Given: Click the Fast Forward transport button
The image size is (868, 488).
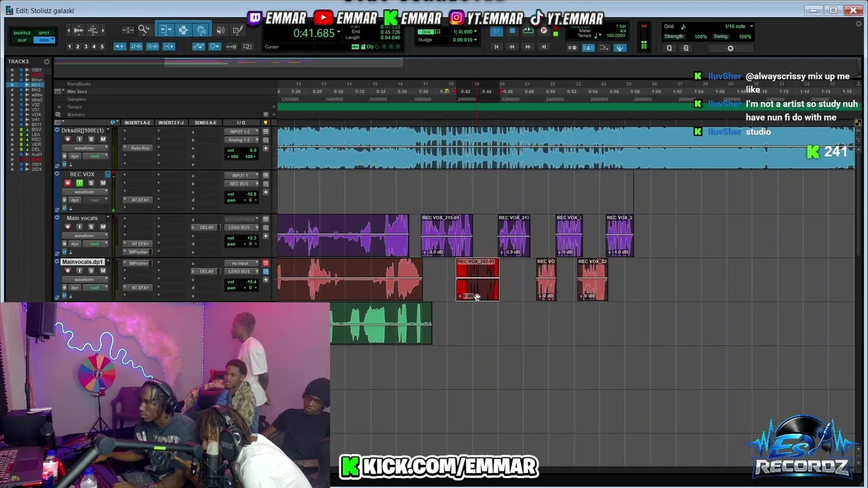Looking at the screenshot, I should 528,47.
